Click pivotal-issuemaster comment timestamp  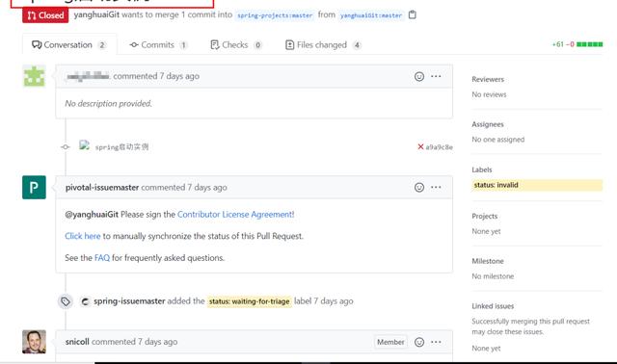[x=207, y=188]
